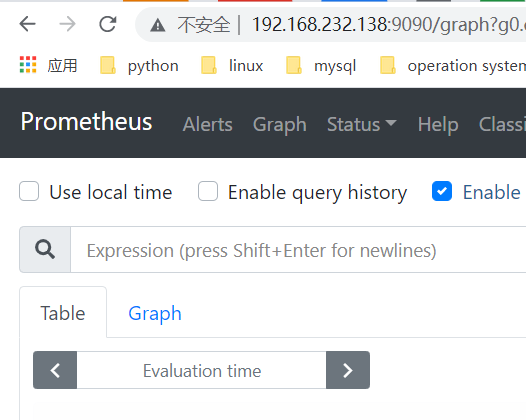Select the Table tab

[63, 313]
